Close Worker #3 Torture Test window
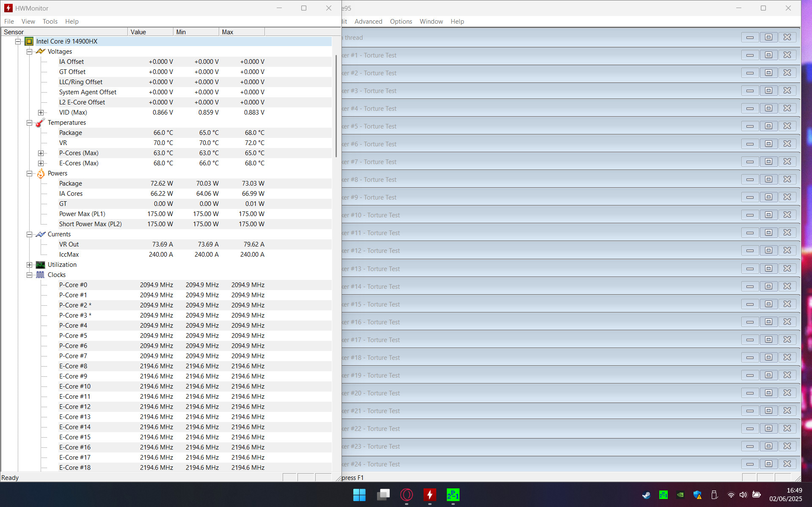This screenshot has height=507, width=812. click(787, 90)
